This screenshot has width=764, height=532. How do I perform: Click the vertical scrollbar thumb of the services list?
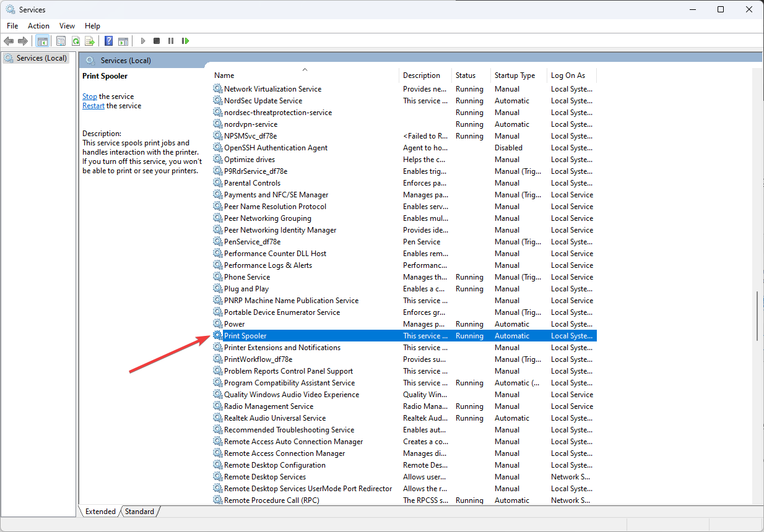757,315
